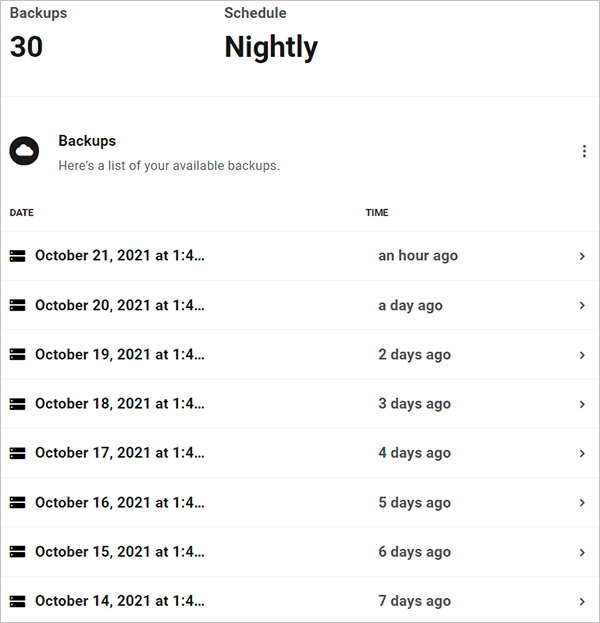This screenshot has width=600, height=623.
Task: Sort by the DATE column header
Action: (x=22, y=213)
